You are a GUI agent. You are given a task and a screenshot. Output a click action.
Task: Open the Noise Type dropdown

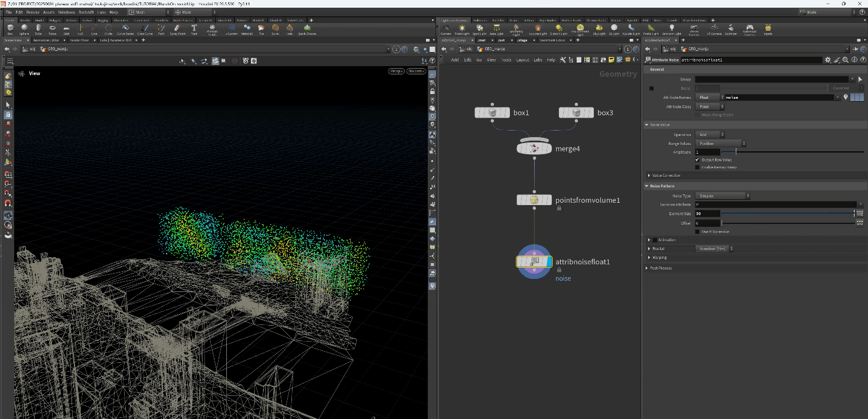[x=723, y=196]
